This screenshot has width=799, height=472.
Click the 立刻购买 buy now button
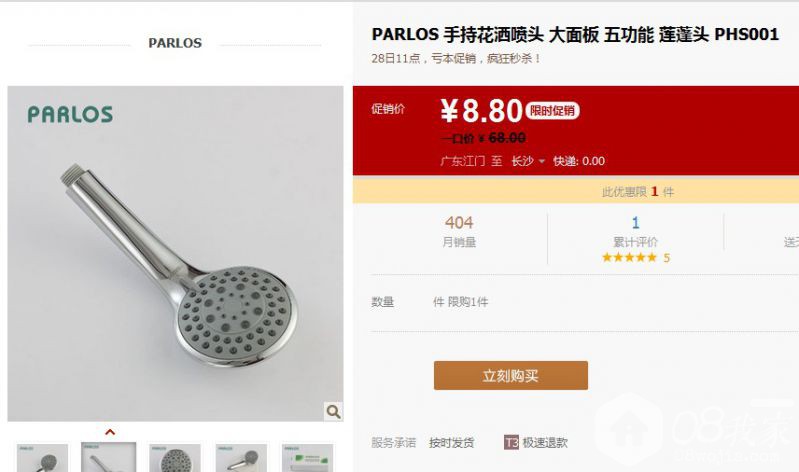pos(511,376)
